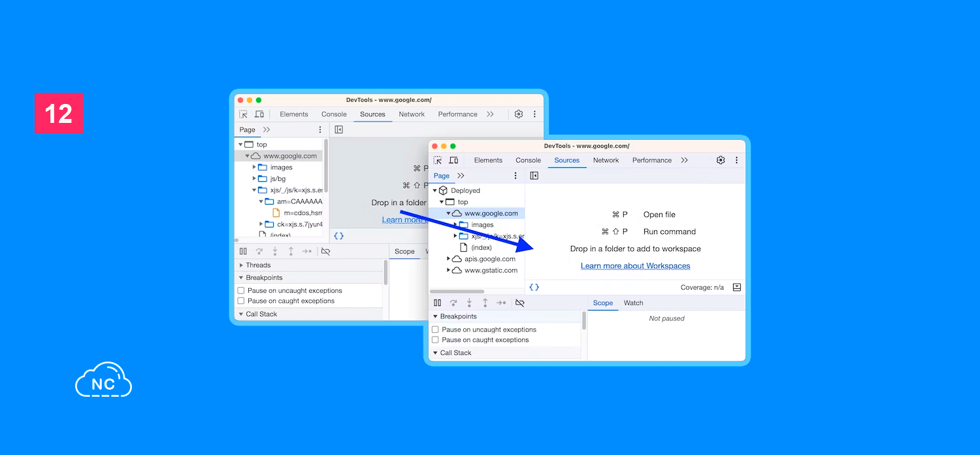Select the images folder in the front window tree
This screenshot has width=980, height=455.
coord(482,225)
